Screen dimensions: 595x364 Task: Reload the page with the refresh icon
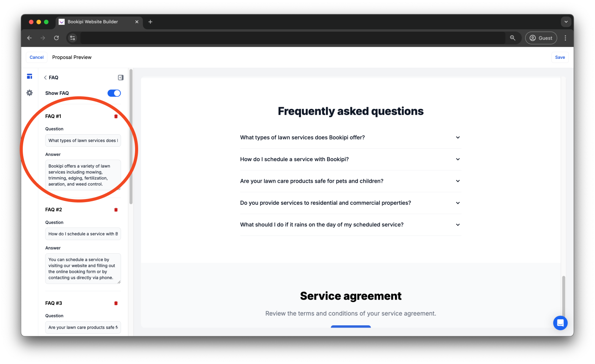point(57,38)
